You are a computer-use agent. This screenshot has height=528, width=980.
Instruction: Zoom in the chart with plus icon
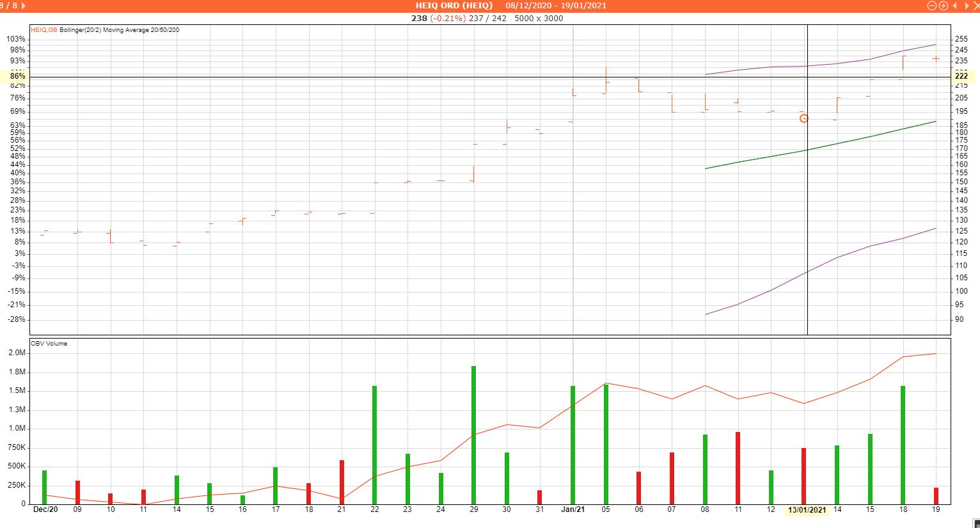(943, 6)
